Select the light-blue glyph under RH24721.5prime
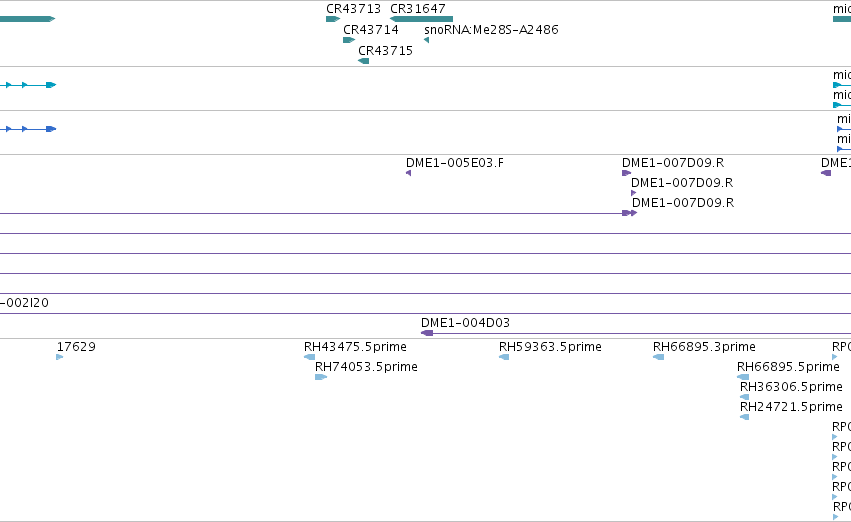This screenshot has height=522, width=851. 745,417
